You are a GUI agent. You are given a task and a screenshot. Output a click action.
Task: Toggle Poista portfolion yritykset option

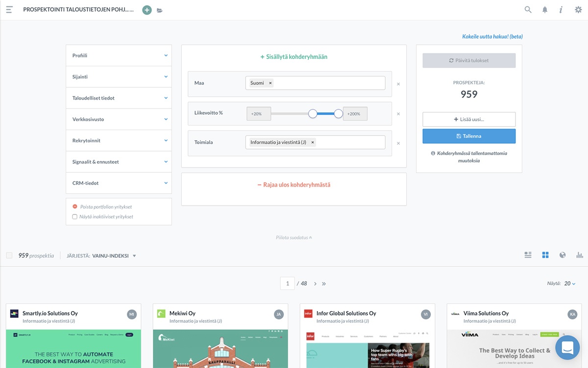(x=75, y=207)
